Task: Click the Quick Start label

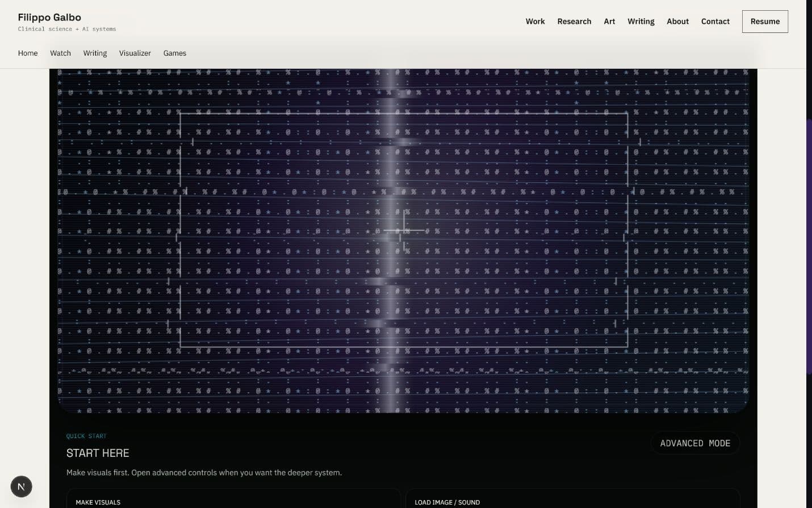Action: point(86,436)
